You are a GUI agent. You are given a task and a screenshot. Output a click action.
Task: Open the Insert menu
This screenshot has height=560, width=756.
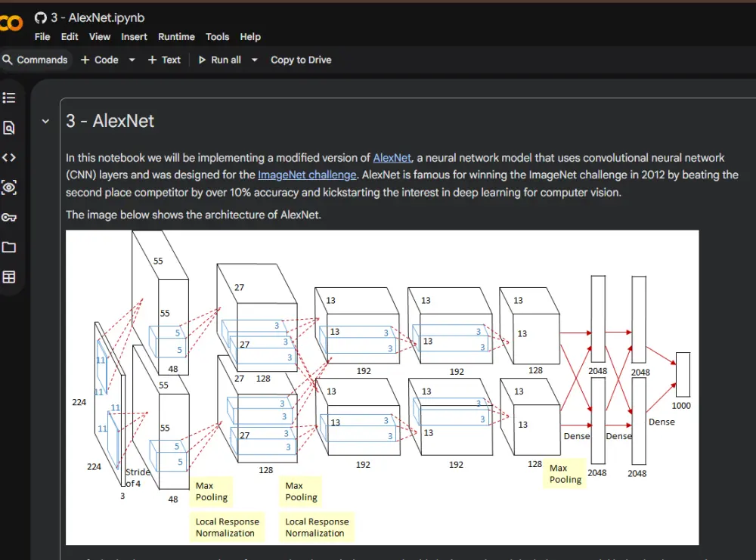(x=134, y=36)
